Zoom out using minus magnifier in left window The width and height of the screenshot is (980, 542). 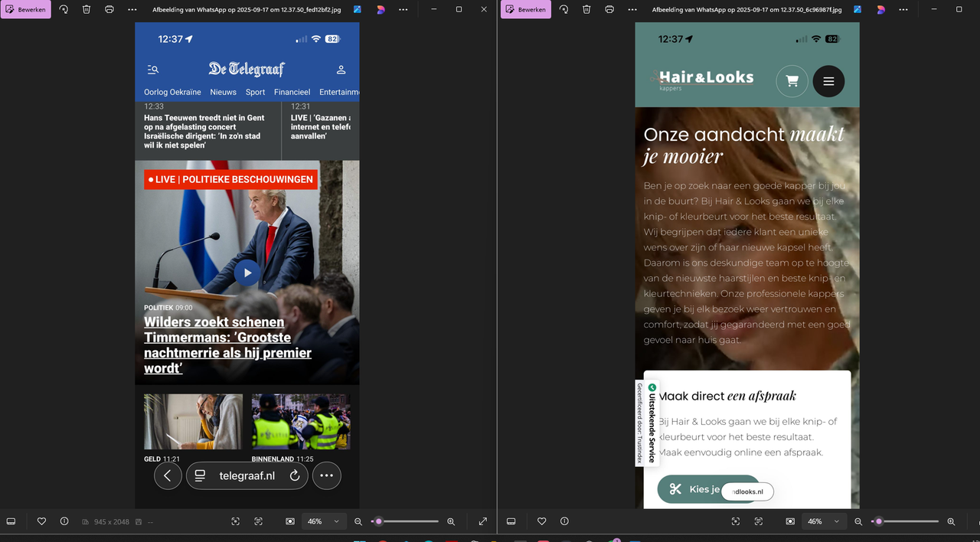click(358, 521)
